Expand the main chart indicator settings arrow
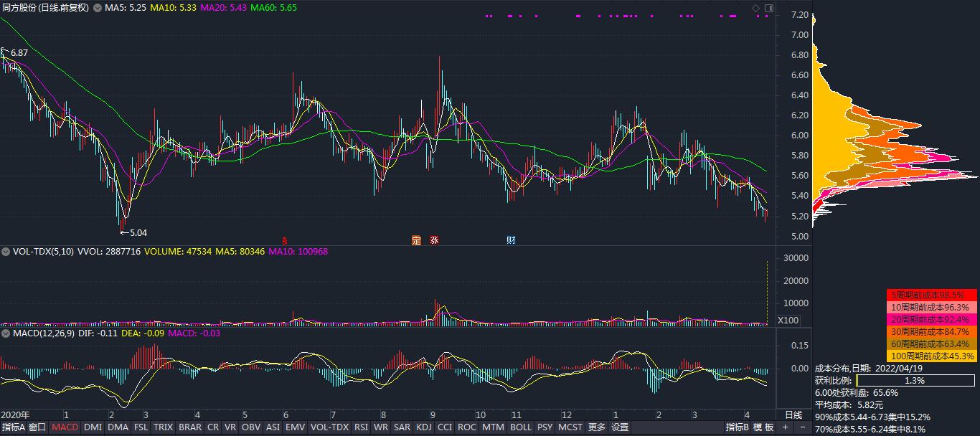The image size is (980, 436). (97, 8)
